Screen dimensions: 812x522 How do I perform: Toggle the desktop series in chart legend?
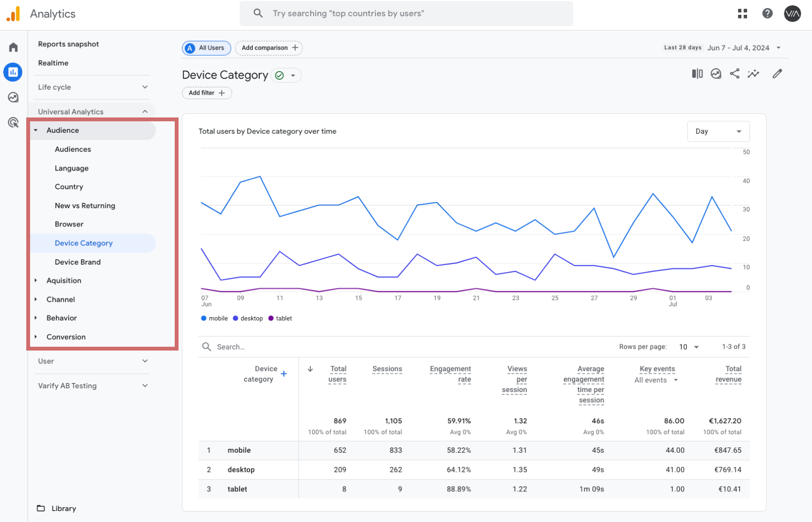(248, 319)
